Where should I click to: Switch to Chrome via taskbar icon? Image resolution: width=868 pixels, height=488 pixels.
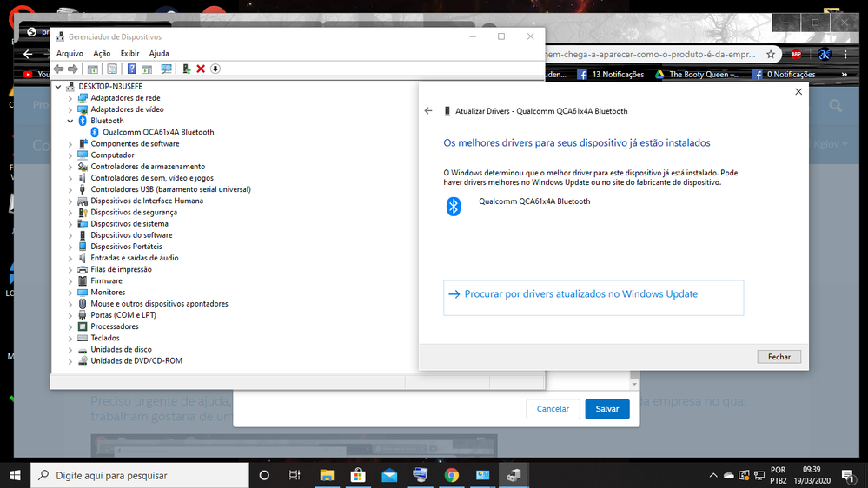(x=452, y=475)
